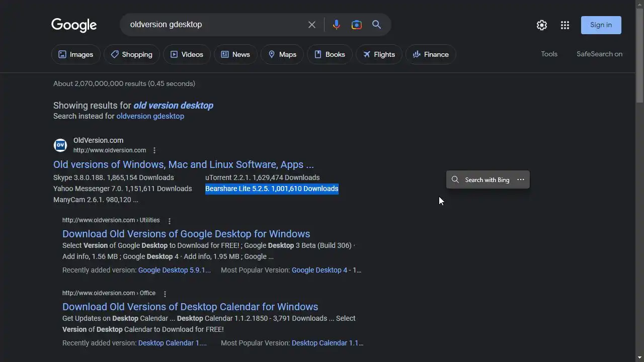Screen dimensions: 644x362
Task: Open three-dot menu next to Office breadcrumb
Action: click(165, 294)
